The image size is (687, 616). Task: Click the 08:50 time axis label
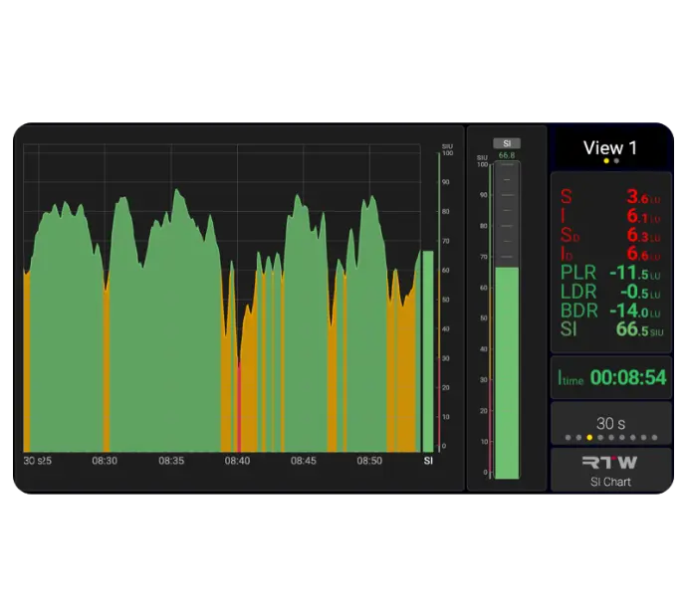click(x=369, y=461)
